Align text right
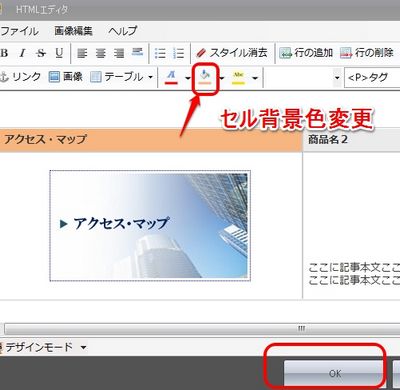This screenshot has width=400, height=390. pyautogui.click(x=119, y=53)
